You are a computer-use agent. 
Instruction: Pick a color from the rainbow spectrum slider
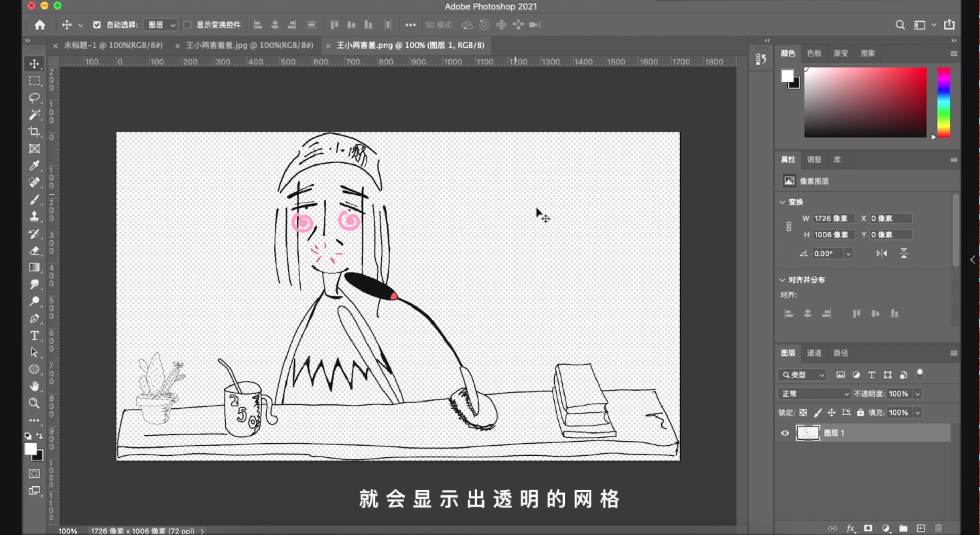click(943, 103)
